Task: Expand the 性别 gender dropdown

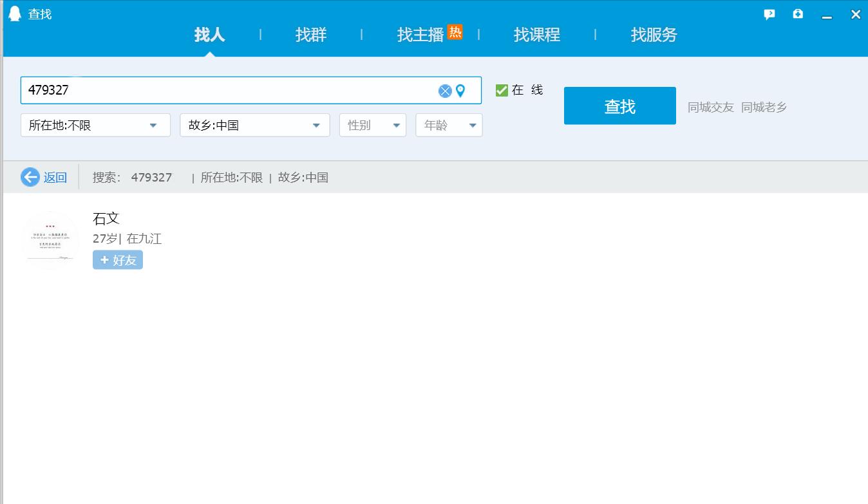Action: click(x=372, y=125)
